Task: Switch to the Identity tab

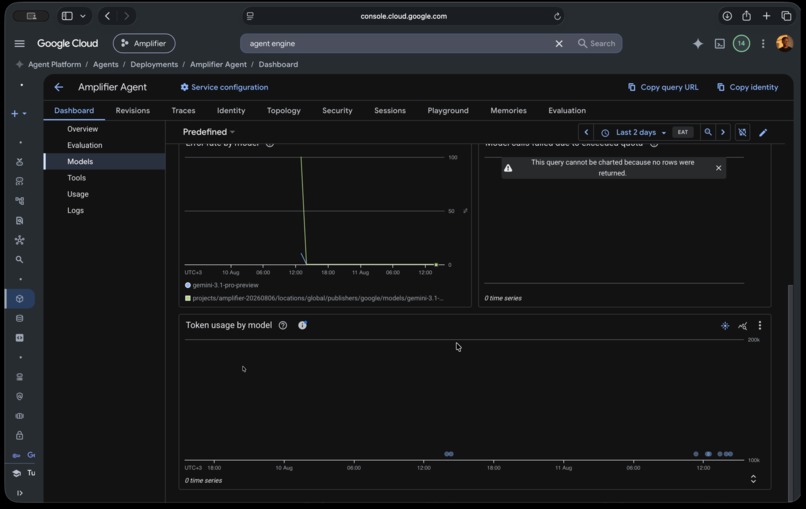Action: (x=231, y=111)
